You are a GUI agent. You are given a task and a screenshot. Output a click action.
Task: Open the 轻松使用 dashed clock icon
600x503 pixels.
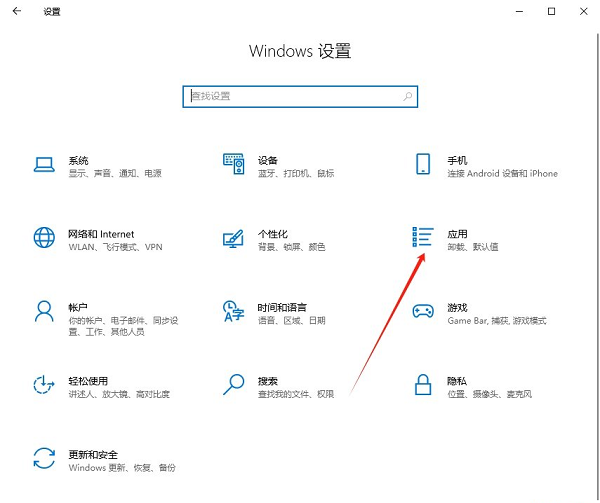tap(44, 384)
